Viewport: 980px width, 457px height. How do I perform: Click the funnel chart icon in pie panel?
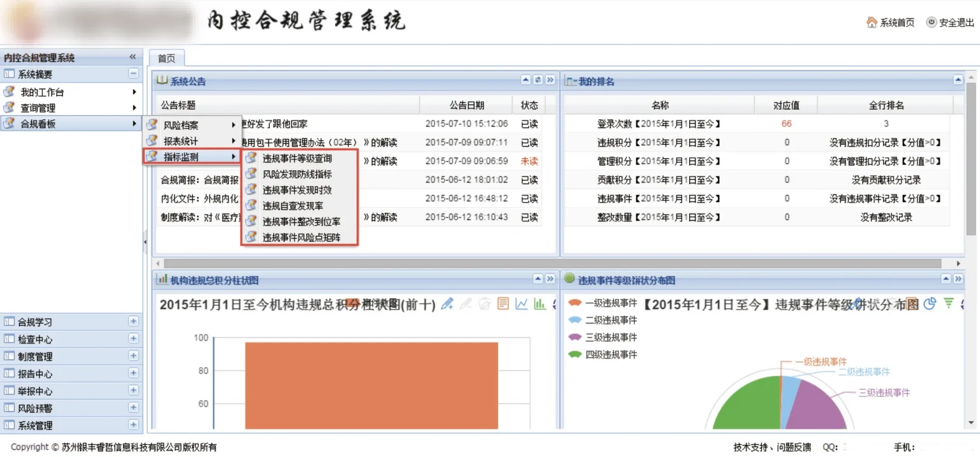[x=949, y=303]
